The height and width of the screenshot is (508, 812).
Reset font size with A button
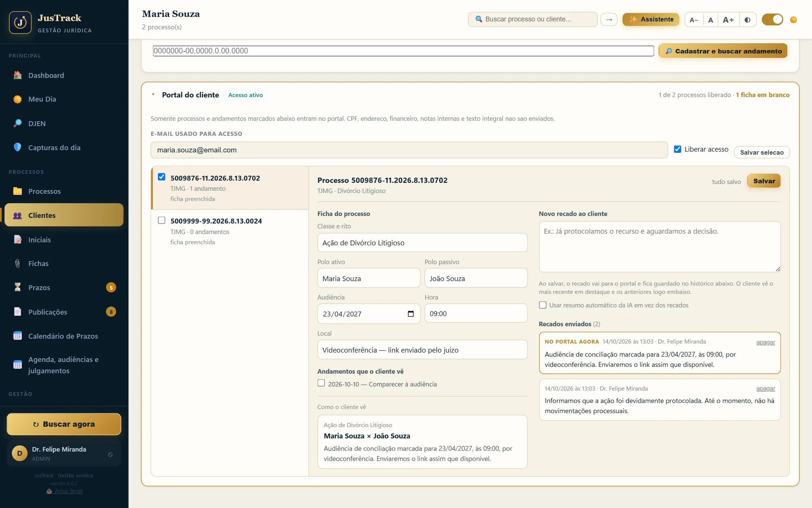(x=710, y=20)
